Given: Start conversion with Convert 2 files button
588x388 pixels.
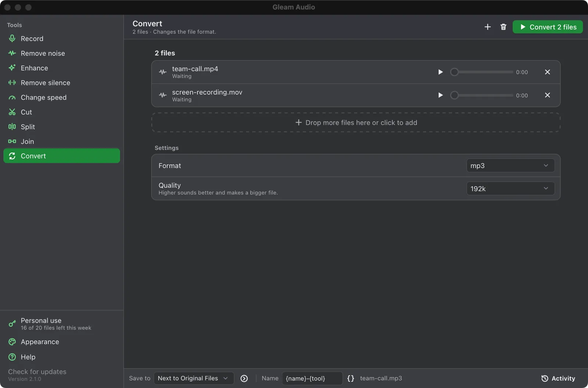Looking at the screenshot, I should 548,27.
